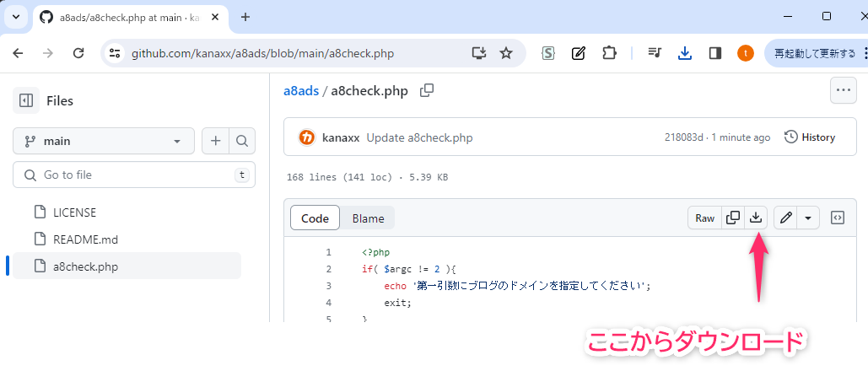Switch to the Blame tab
Image resolution: width=868 pixels, height=371 pixels.
pyautogui.click(x=368, y=218)
